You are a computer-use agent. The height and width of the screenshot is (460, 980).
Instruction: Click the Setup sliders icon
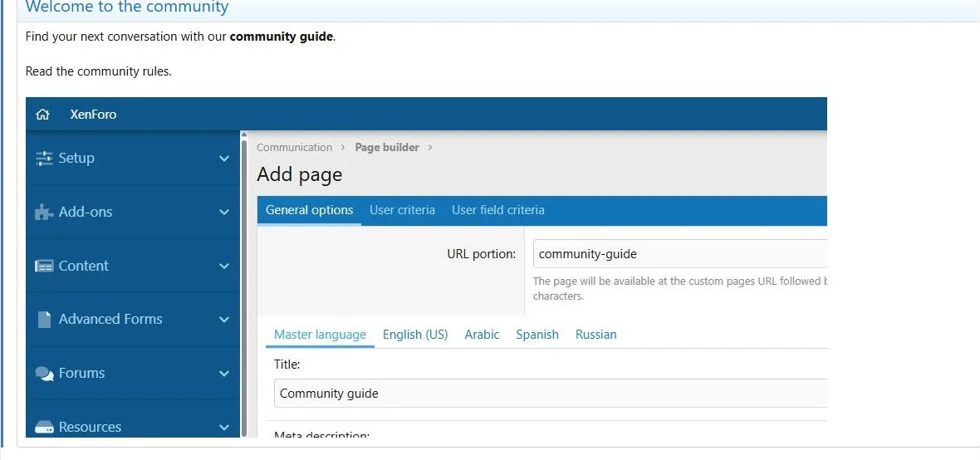44,158
